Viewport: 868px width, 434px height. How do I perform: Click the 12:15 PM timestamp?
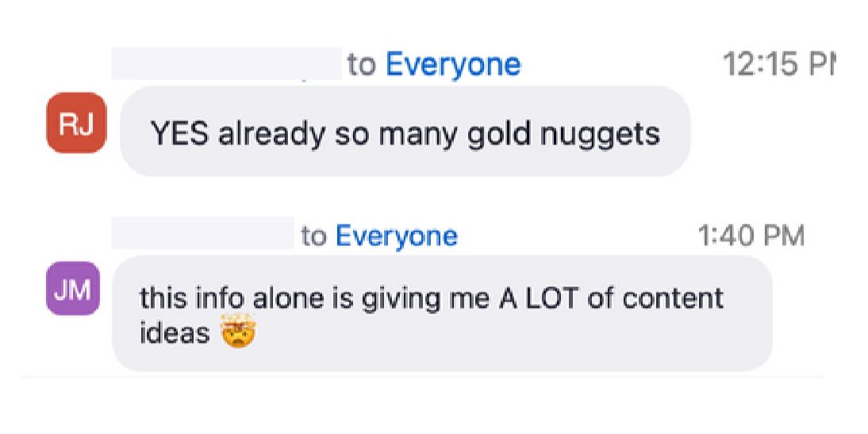[778, 65]
